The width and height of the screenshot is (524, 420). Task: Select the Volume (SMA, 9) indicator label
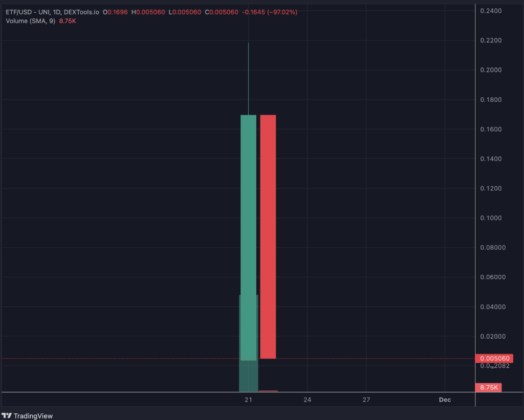[x=30, y=21]
